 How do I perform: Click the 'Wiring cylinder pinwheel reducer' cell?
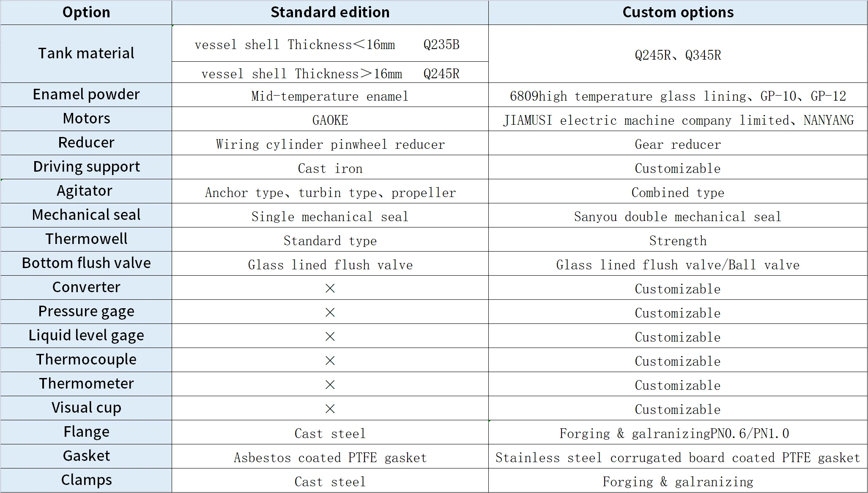coord(330,144)
